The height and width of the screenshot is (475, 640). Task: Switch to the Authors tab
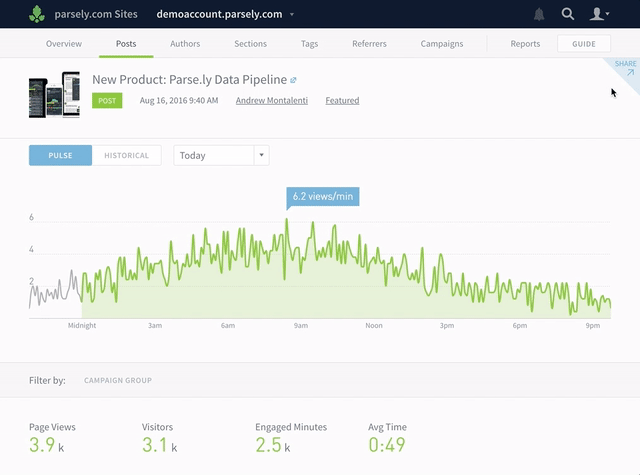[x=185, y=44]
